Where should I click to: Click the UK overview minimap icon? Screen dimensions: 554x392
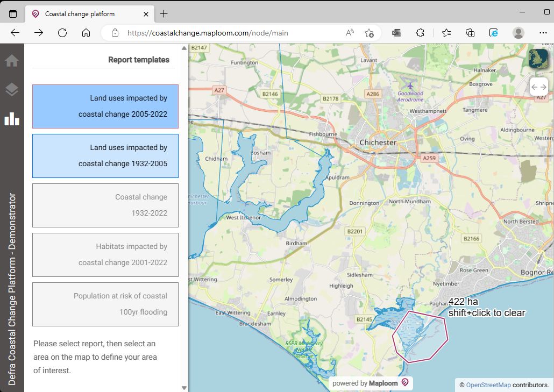[x=539, y=59]
